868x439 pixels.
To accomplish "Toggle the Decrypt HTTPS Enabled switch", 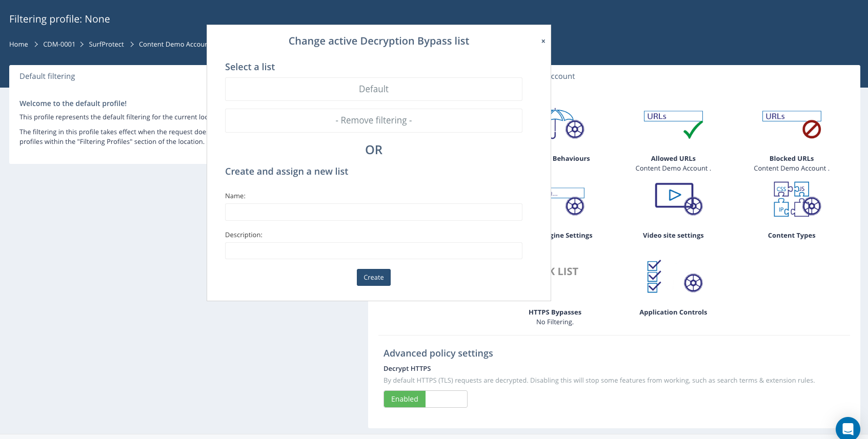I will 425,399.
